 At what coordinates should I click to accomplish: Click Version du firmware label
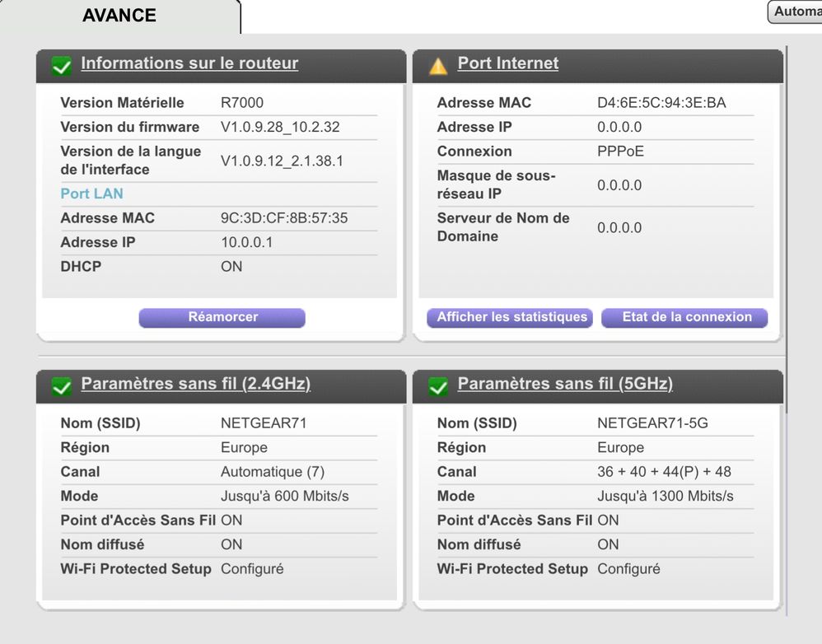click(129, 128)
